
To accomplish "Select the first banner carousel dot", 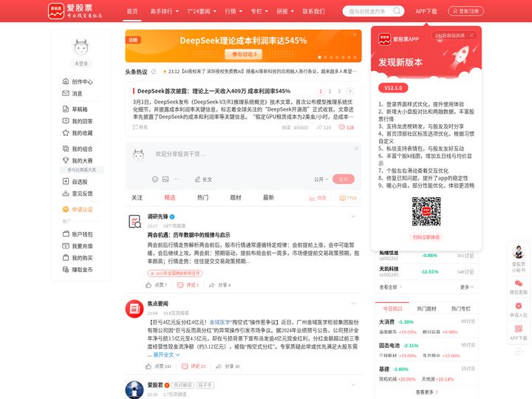I will (x=319, y=58).
